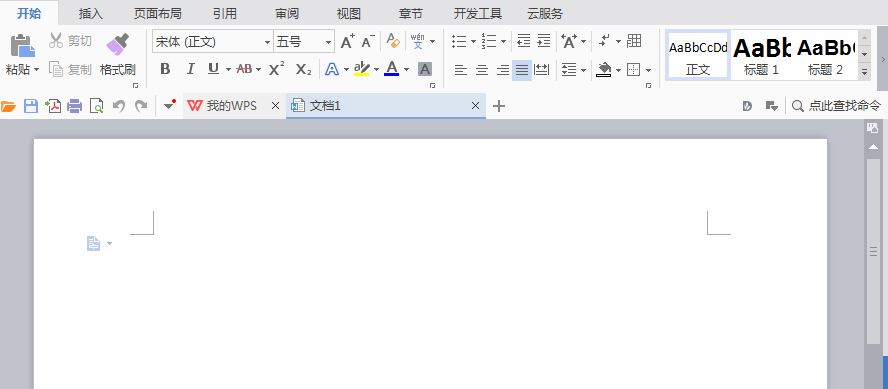Apply character shading gray A icon
Screen dimensions: 888x389
click(425, 69)
